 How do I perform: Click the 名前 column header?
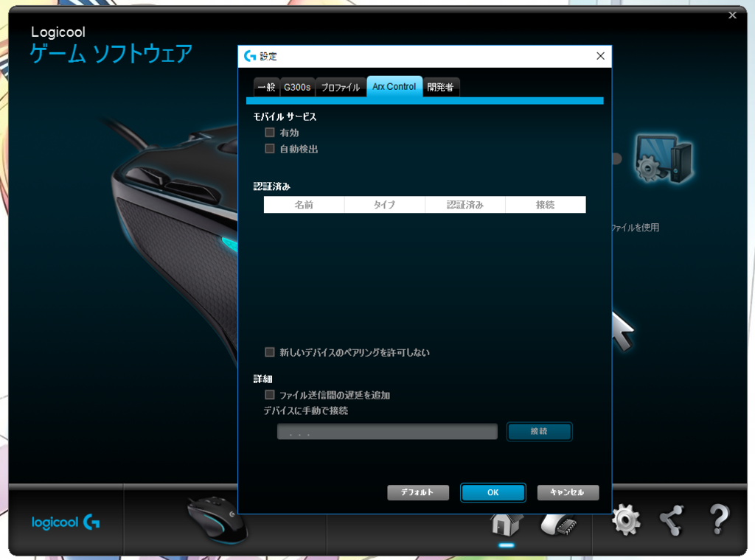click(x=305, y=204)
